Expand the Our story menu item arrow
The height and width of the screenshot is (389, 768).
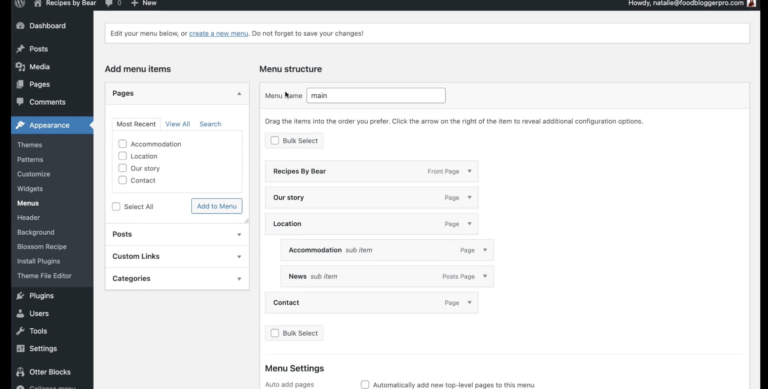[x=469, y=197]
